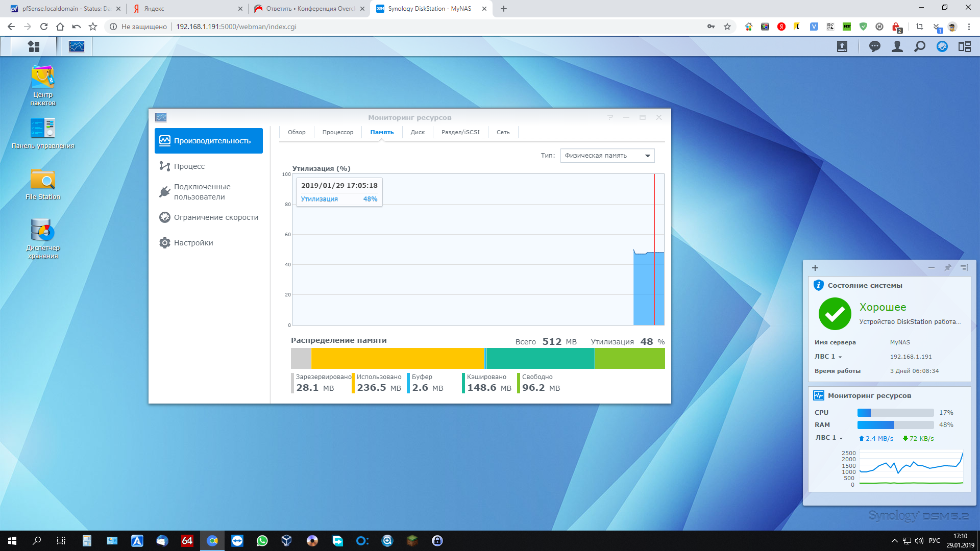Open the upload queue icon
The height and width of the screenshot is (551, 980).
(x=842, y=46)
